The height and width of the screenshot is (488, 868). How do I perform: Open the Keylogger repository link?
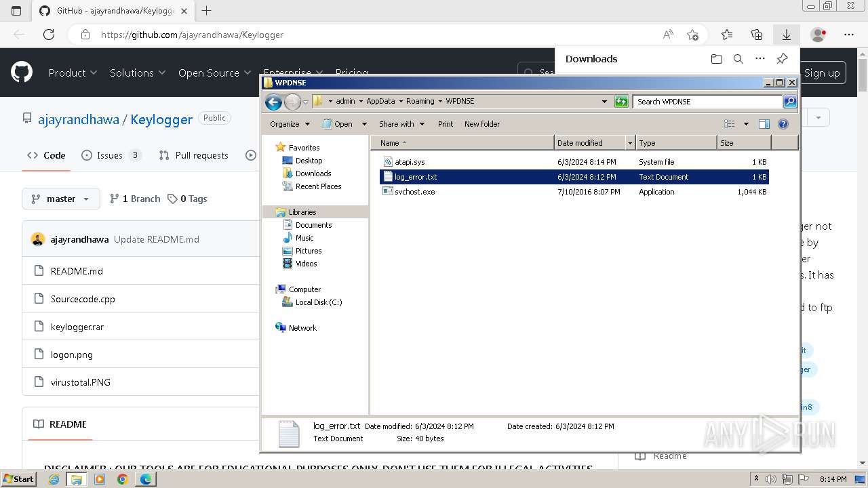[x=161, y=119]
